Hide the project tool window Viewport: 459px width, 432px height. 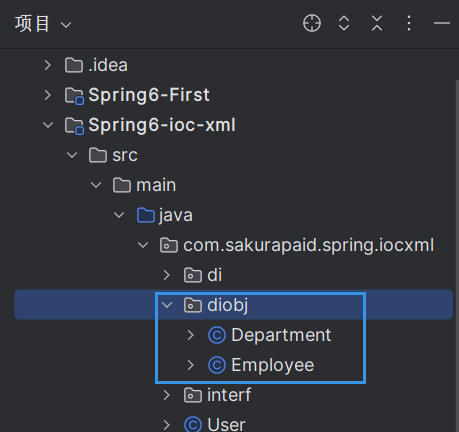[x=442, y=23]
